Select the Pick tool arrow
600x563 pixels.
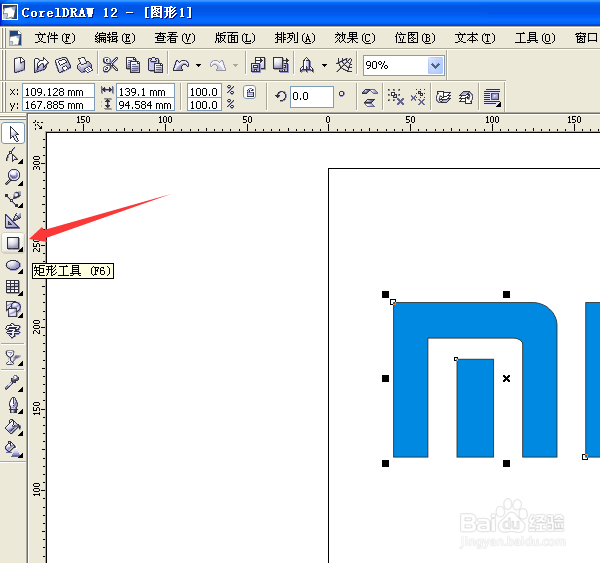tap(14, 134)
